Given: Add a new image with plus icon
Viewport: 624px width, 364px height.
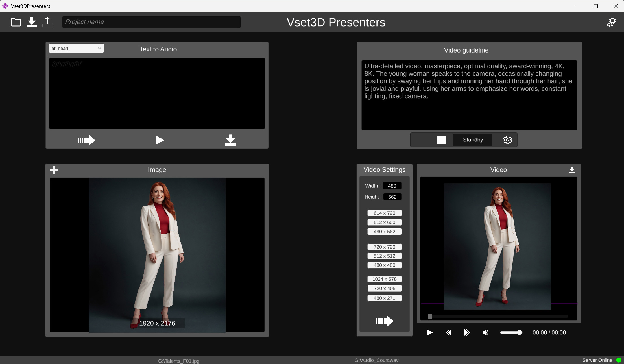Looking at the screenshot, I should [x=54, y=170].
